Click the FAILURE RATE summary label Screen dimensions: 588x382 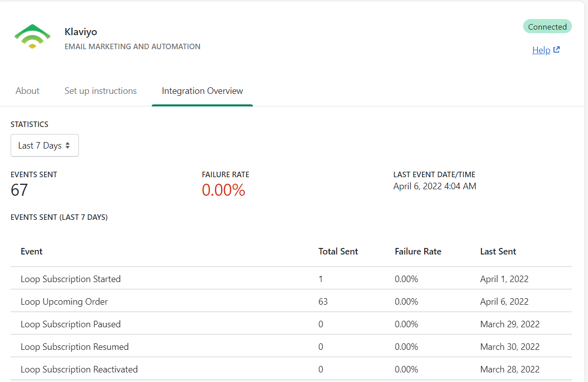pos(225,175)
